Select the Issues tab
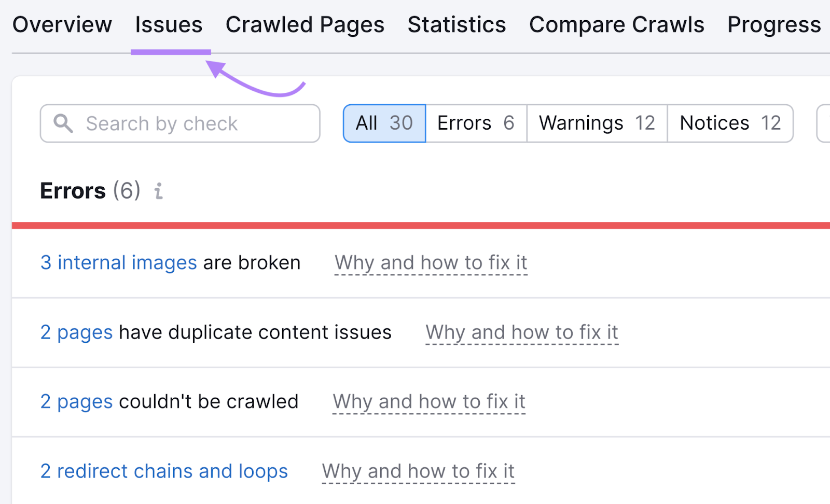 [x=169, y=24]
